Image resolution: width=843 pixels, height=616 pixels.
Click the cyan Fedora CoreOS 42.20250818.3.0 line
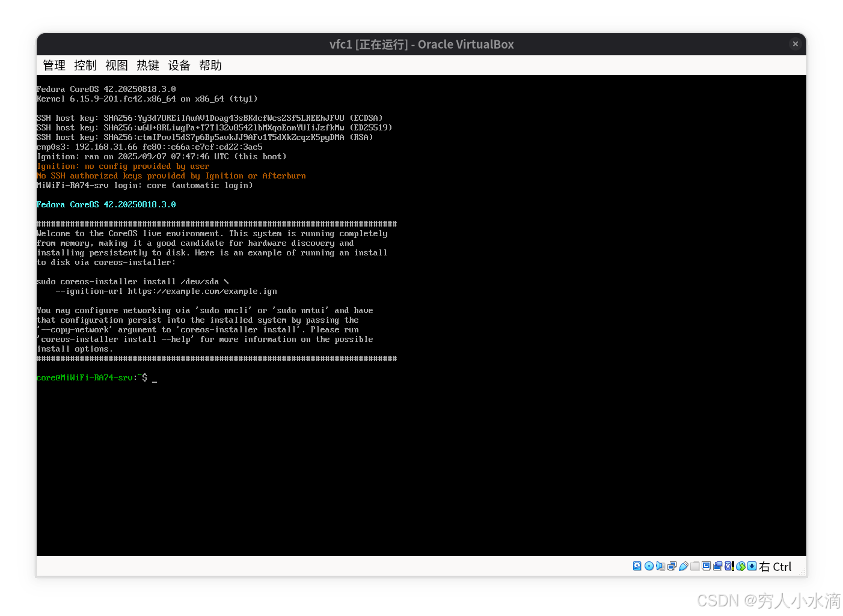[x=106, y=204]
